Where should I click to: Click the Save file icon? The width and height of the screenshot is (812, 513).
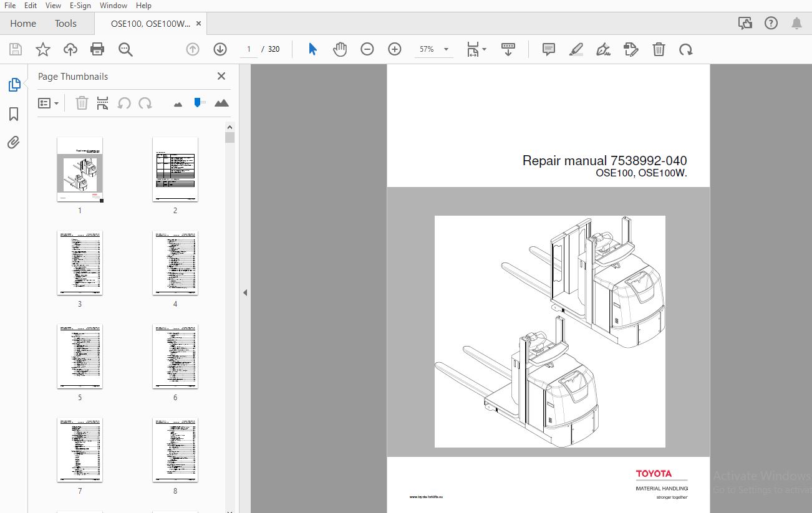coord(16,49)
